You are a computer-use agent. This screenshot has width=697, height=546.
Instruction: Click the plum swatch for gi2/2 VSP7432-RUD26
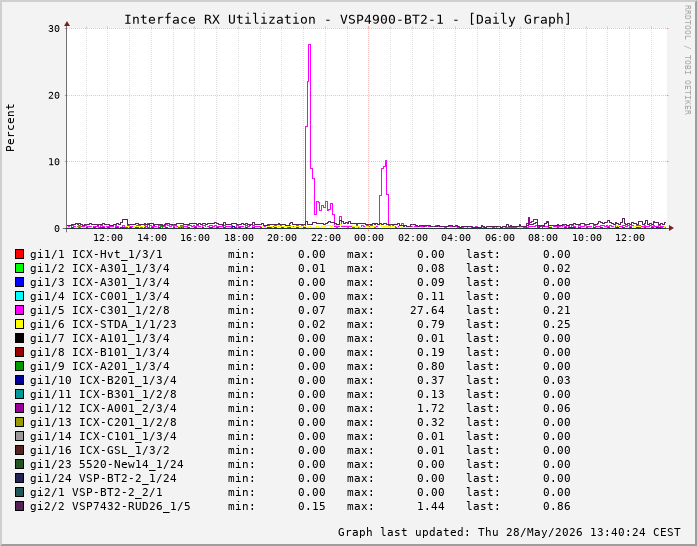19,506
